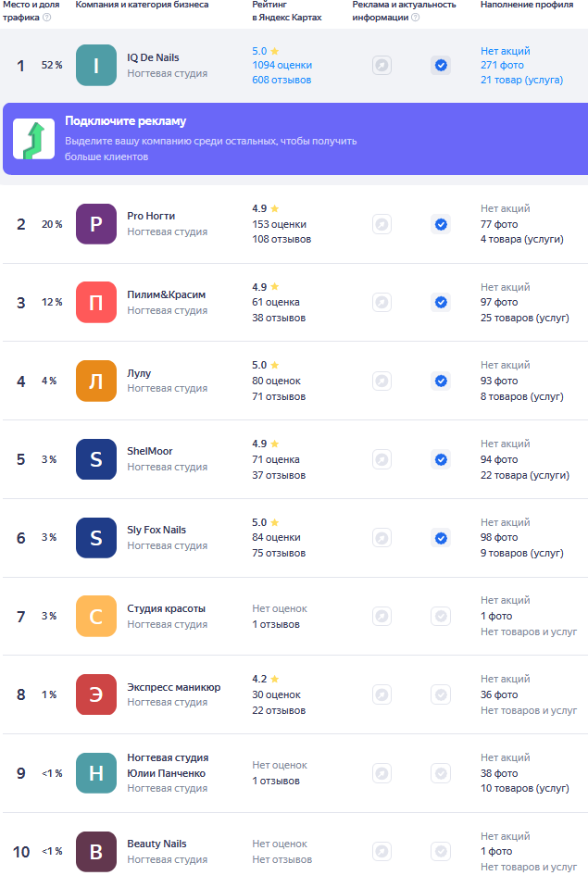This screenshot has height=888, width=588.
Task: Click the 5.0 rating link for IQ De Nails
Action: point(265,51)
